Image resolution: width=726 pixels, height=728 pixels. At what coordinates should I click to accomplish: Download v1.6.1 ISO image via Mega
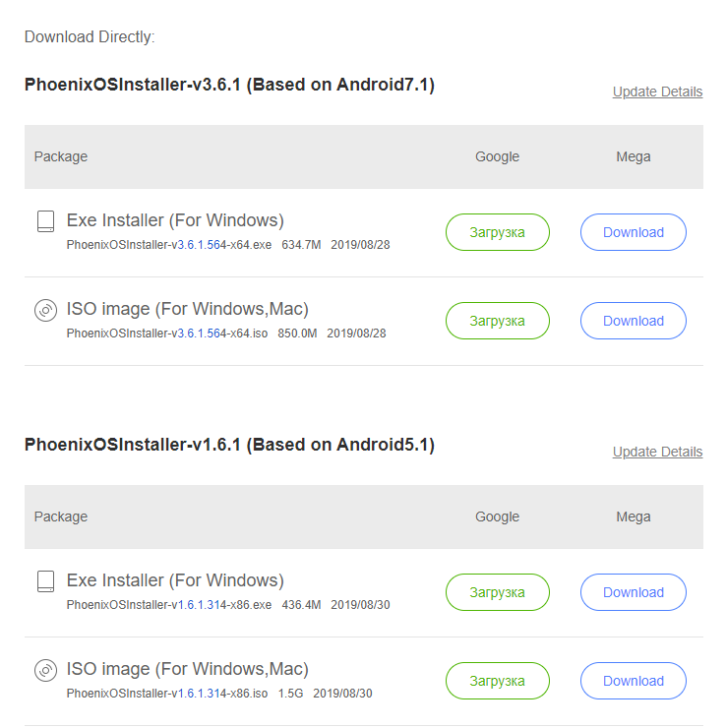click(x=633, y=681)
